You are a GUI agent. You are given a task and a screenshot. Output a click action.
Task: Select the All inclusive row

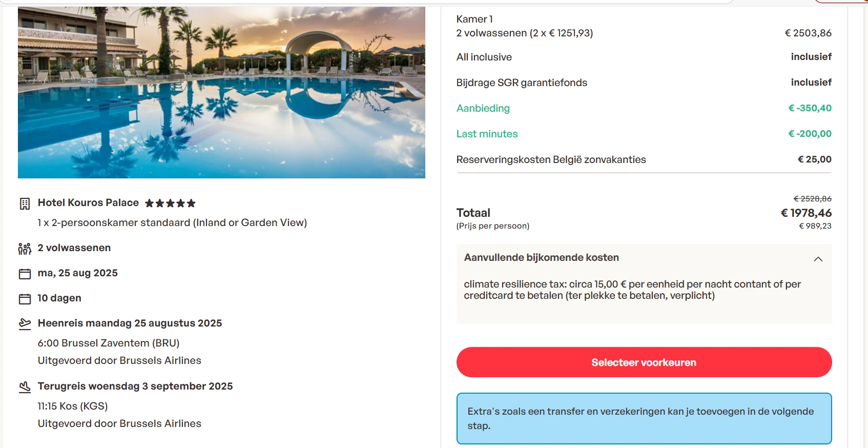pos(484,57)
